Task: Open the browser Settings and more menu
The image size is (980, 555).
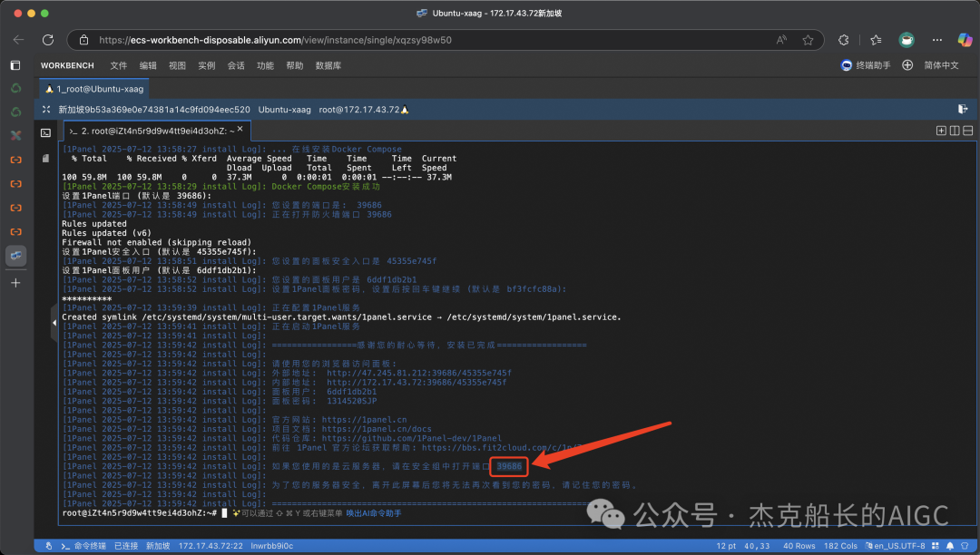Action: pos(936,40)
